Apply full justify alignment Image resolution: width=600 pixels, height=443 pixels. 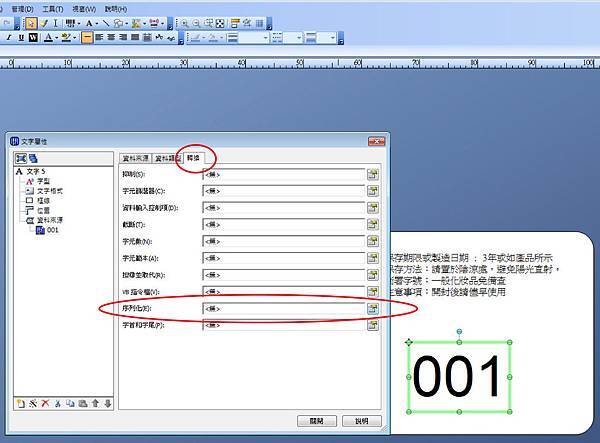point(135,37)
